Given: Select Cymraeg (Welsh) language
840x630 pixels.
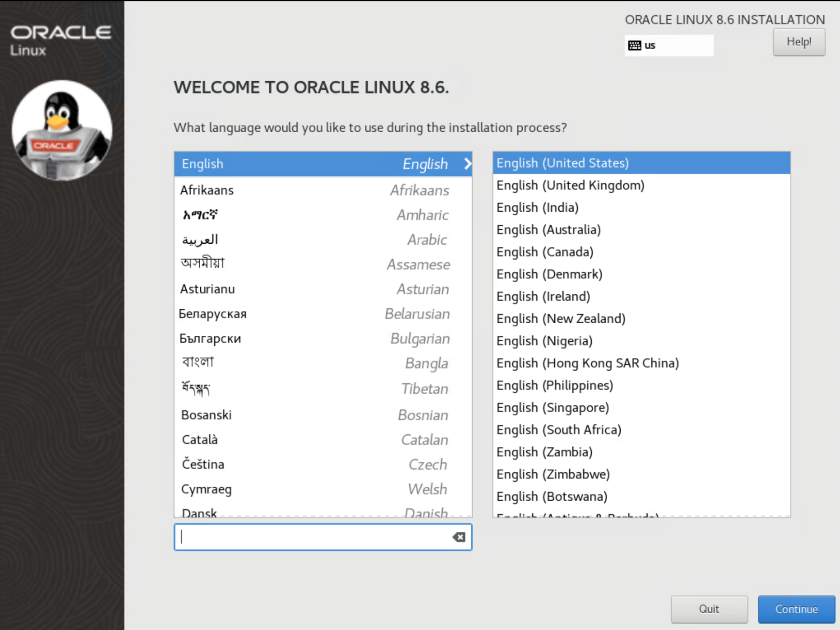Looking at the screenshot, I should [x=323, y=489].
